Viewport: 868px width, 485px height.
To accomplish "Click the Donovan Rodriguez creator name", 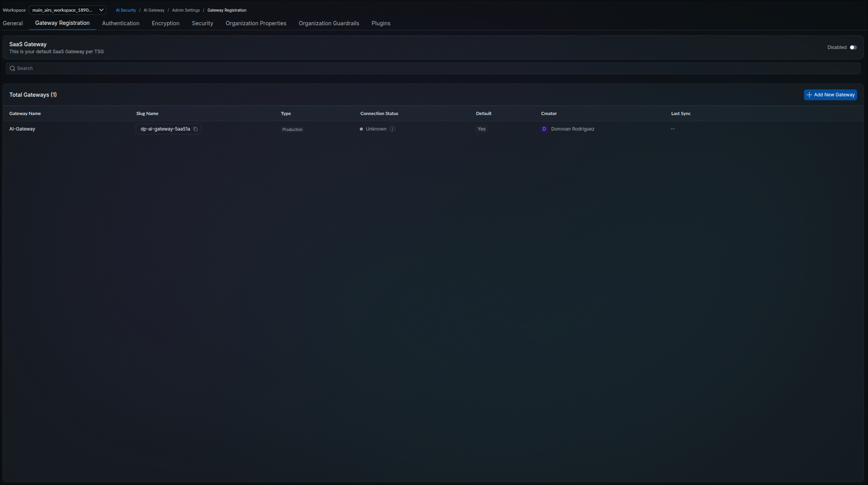I will point(573,129).
